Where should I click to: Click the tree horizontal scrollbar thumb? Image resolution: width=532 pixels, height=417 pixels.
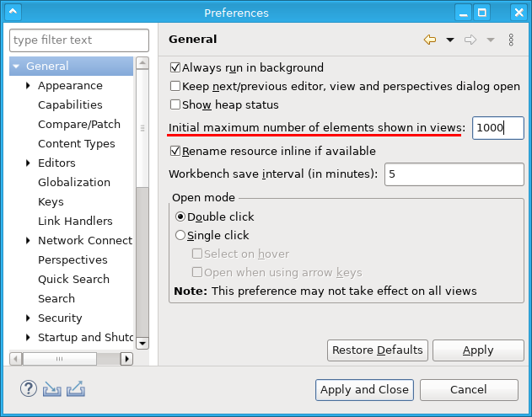click(59, 359)
